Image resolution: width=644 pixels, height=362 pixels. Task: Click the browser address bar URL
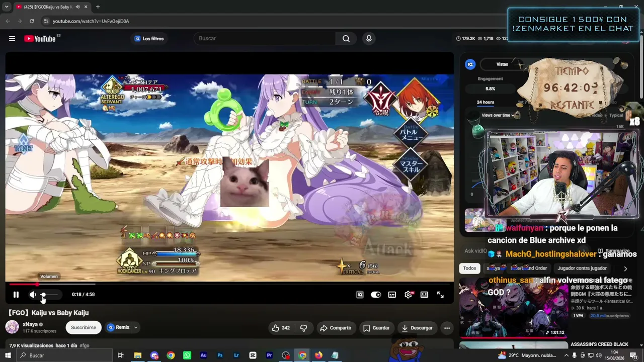(91, 21)
